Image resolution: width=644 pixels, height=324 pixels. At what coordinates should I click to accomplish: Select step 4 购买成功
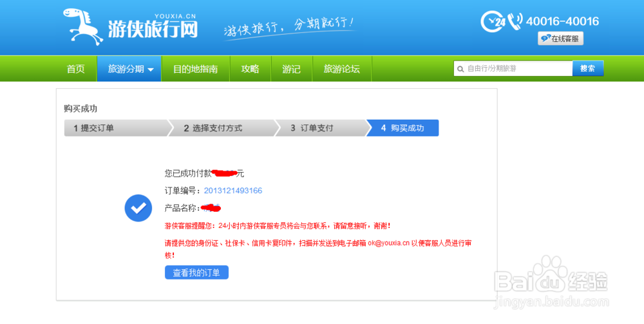pyautogui.click(x=402, y=128)
